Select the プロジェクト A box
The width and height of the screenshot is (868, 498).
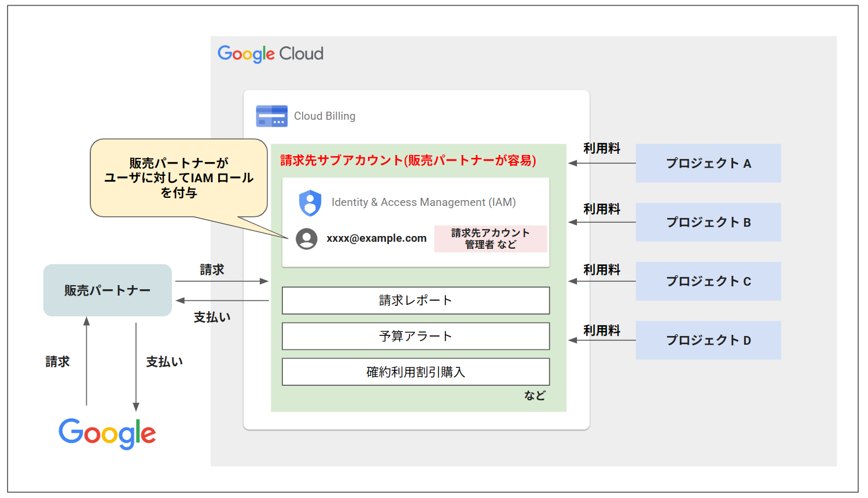pos(708,163)
